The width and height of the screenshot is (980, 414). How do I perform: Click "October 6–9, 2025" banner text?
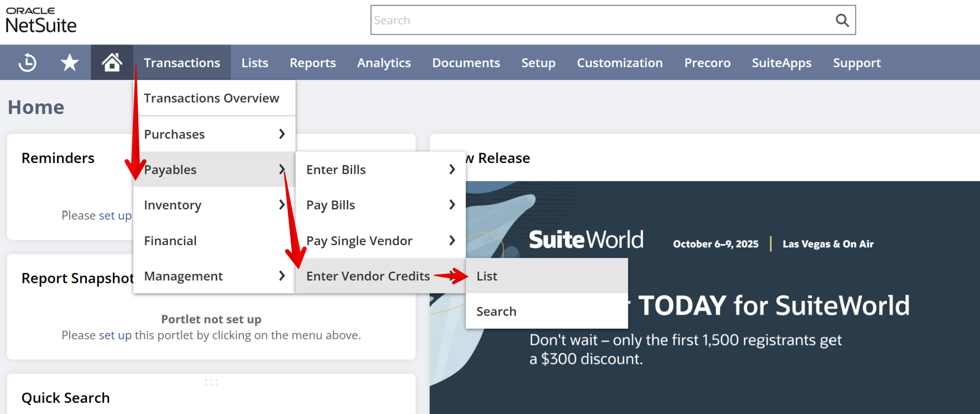point(716,244)
